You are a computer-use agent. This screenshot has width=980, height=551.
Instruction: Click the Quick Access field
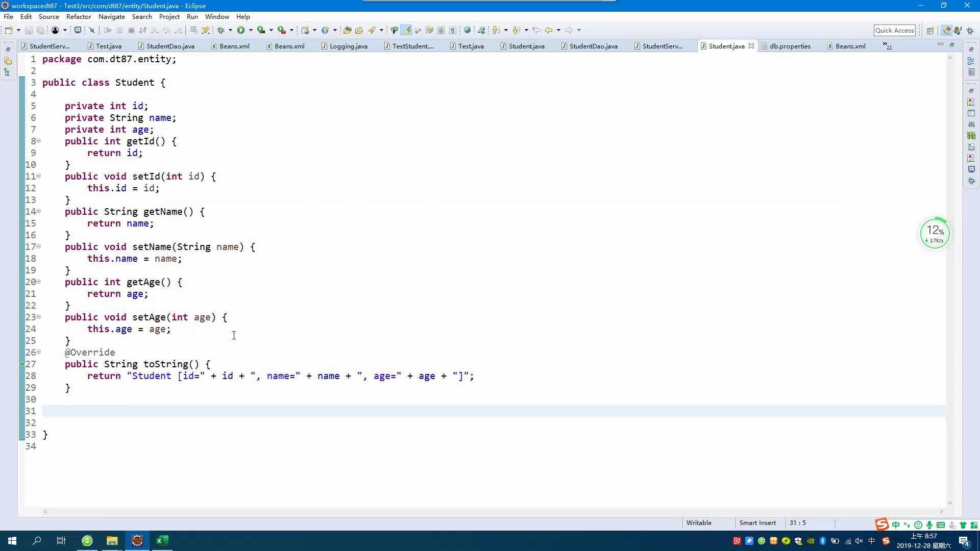pyautogui.click(x=894, y=30)
